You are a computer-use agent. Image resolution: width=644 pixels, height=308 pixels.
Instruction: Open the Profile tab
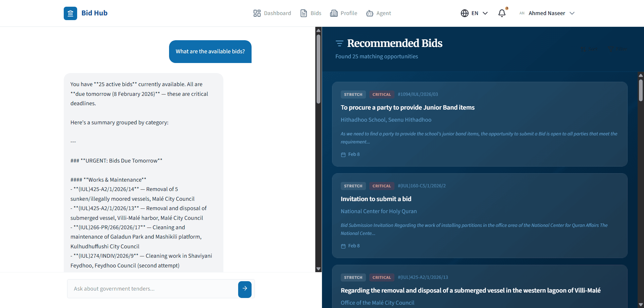(x=343, y=13)
